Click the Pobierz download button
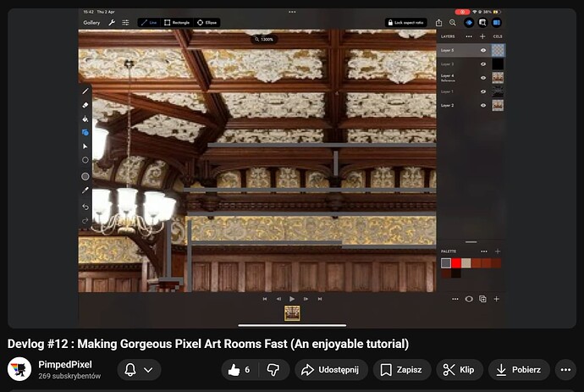This screenshot has height=392, width=584. 519,370
